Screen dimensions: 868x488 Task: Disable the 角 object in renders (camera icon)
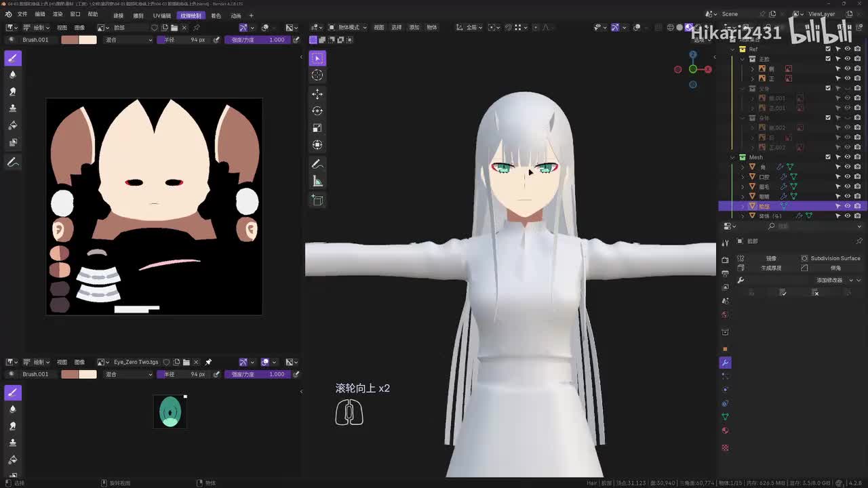click(x=858, y=167)
